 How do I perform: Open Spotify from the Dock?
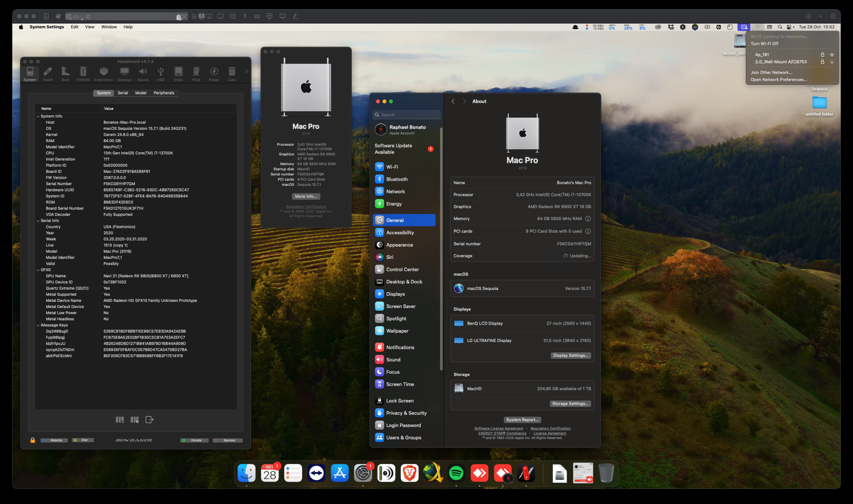[456, 473]
